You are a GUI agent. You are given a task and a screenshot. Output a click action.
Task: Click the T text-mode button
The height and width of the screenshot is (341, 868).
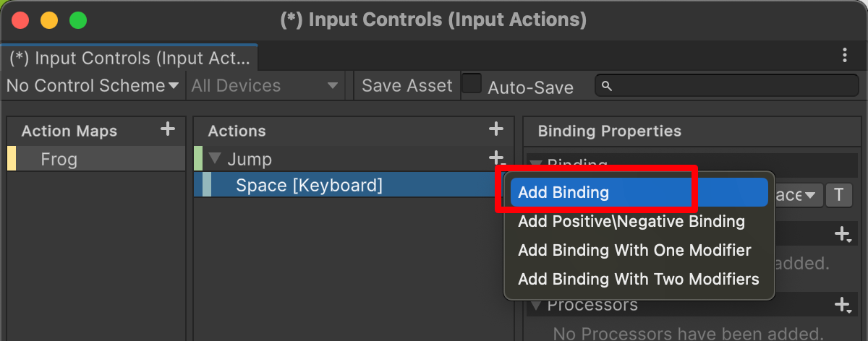839,194
